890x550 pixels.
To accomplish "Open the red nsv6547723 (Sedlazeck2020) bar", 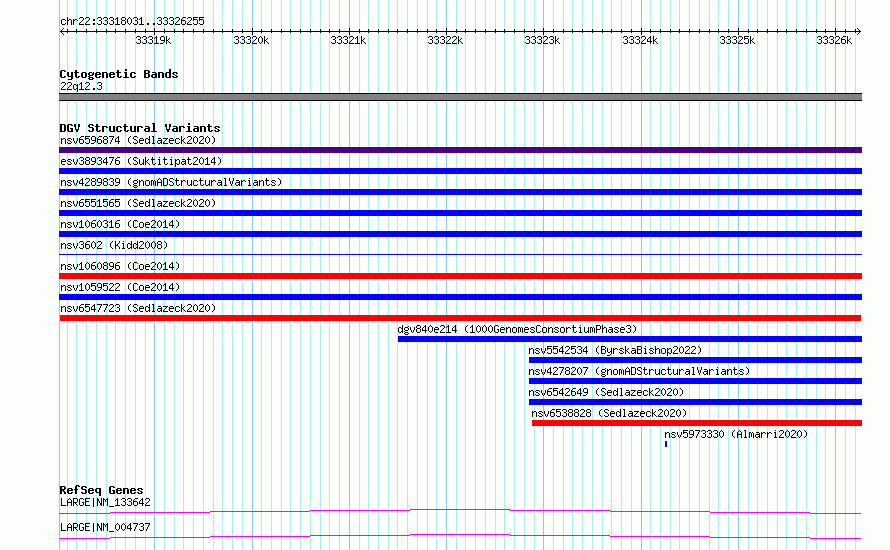I will (x=460, y=318).
